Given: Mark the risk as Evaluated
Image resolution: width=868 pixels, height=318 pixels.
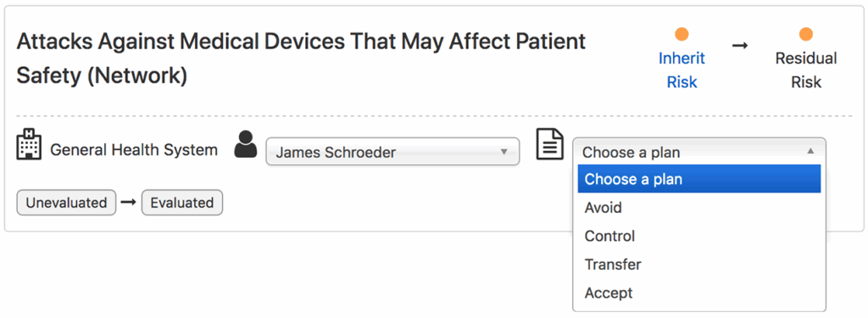Looking at the screenshot, I should [x=182, y=203].
